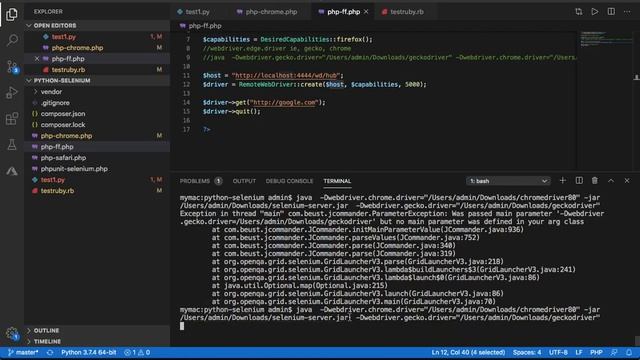Viewport: 640px width, 360px height.
Task: Open the Manage settings gear
Action: [12, 333]
